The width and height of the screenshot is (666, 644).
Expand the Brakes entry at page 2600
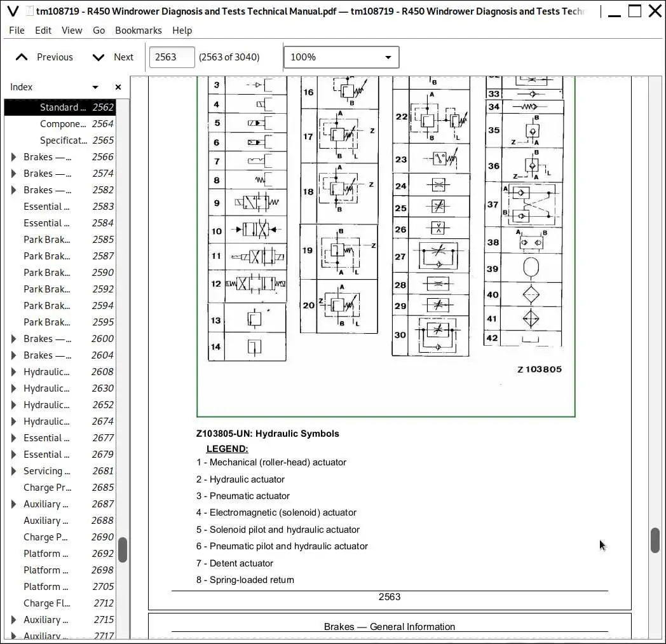click(13, 339)
